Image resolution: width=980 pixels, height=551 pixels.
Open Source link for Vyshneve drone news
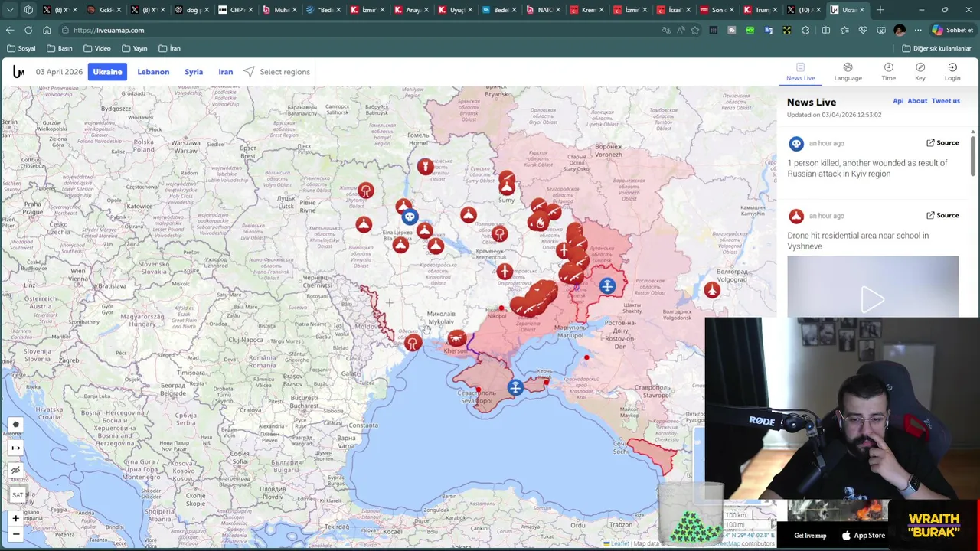pyautogui.click(x=942, y=216)
